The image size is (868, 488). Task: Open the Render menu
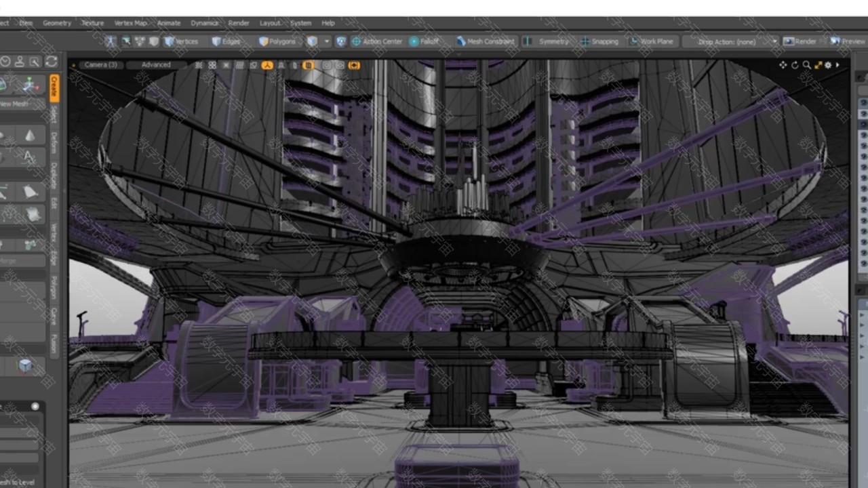239,23
